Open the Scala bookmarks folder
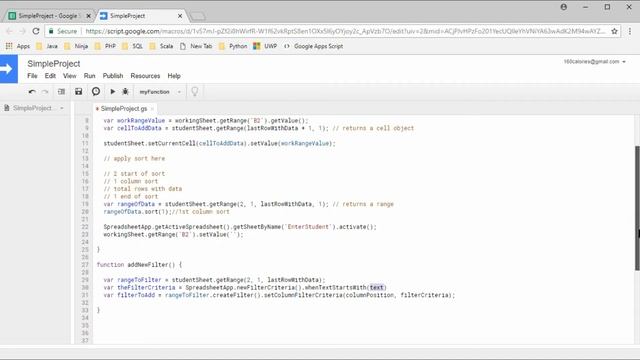This screenshot has width=640, height=360. point(161,46)
